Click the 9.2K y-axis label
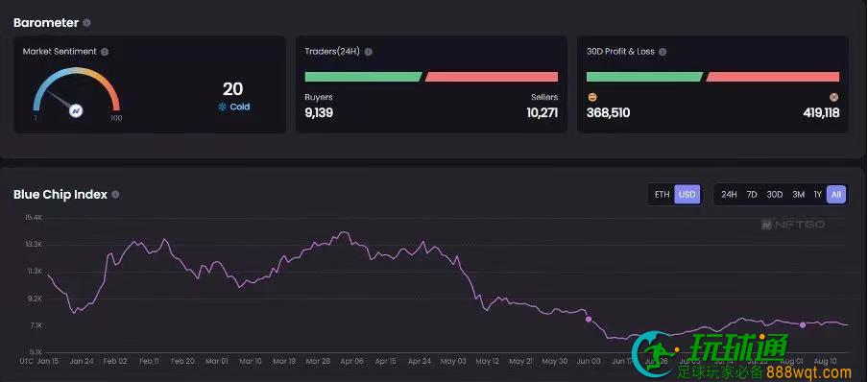The height and width of the screenshot is (382, 868). tap(35, 298)
